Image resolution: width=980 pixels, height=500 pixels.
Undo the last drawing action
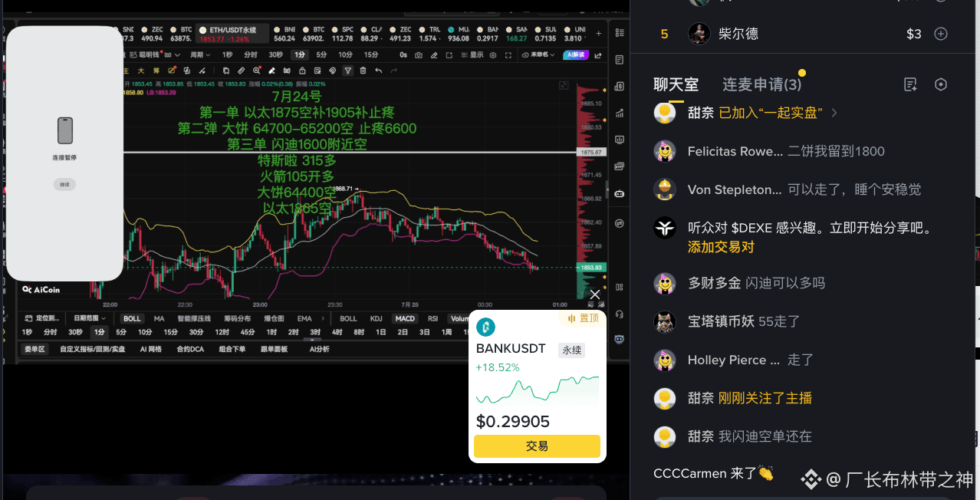378,71
